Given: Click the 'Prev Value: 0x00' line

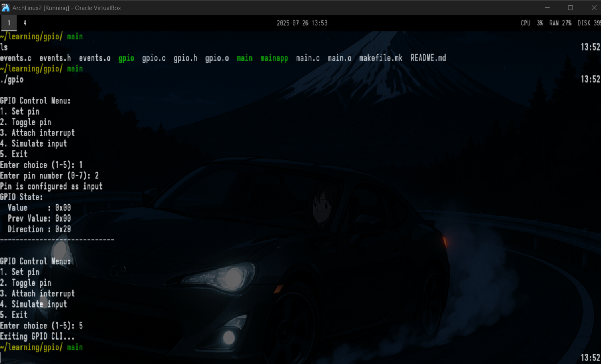Looking at the screenshot, I should coord(39,218).
